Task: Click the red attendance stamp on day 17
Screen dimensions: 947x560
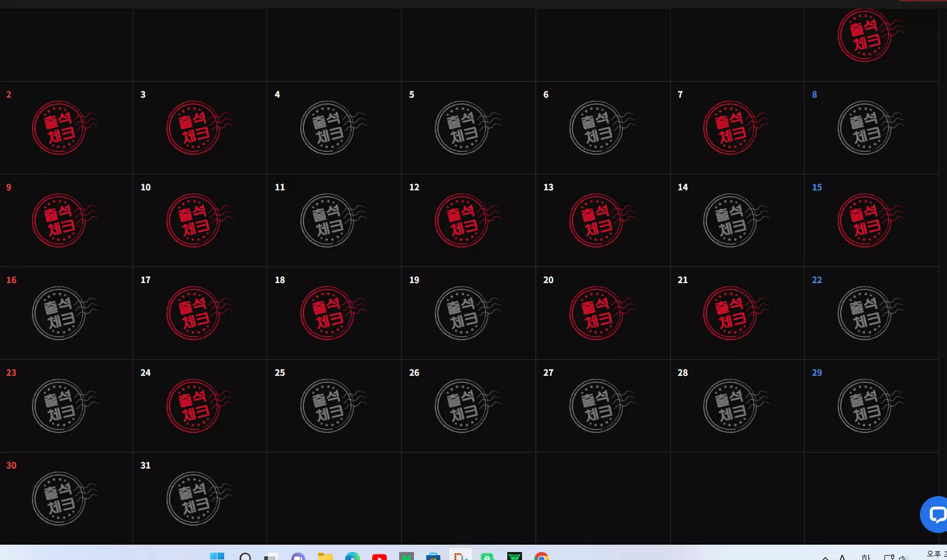Action: tap(199, 313)
